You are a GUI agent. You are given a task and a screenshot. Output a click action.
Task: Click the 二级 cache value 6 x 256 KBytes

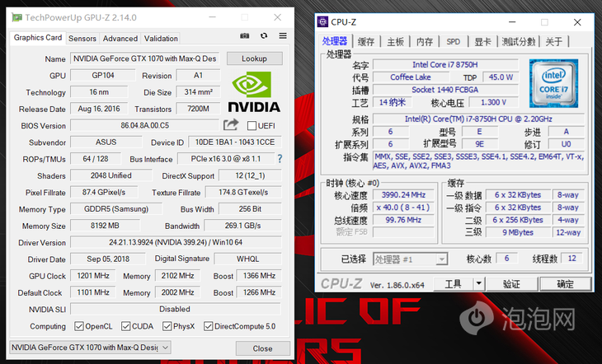coord(518,220)
